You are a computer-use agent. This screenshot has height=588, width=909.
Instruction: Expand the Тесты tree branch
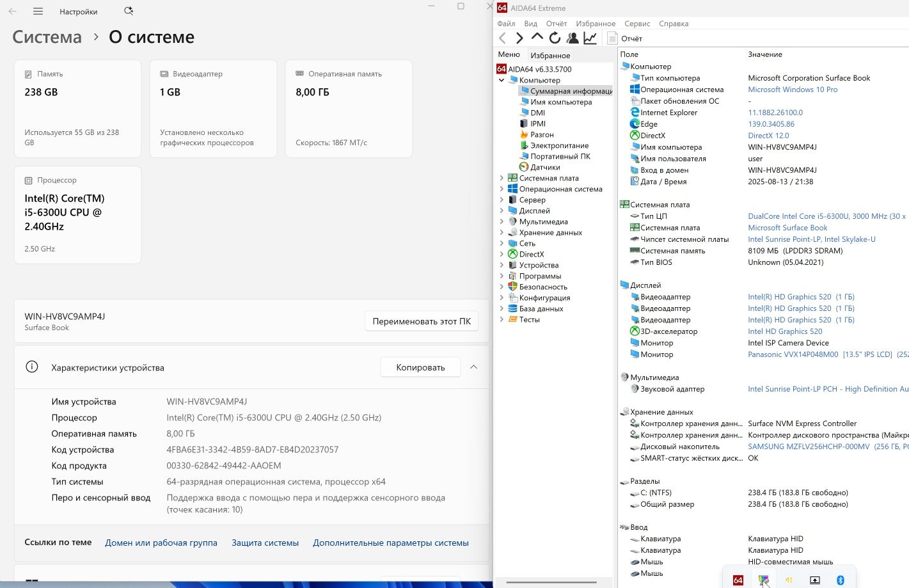[x=502, y=319]
